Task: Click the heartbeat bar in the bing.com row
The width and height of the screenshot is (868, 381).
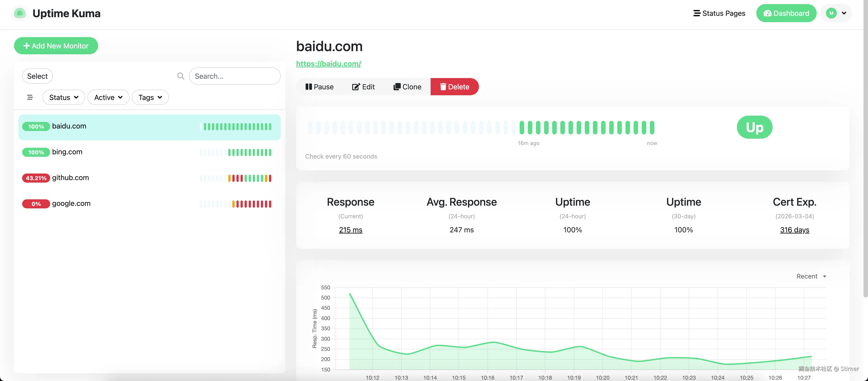Action: (x=236, y=152)
